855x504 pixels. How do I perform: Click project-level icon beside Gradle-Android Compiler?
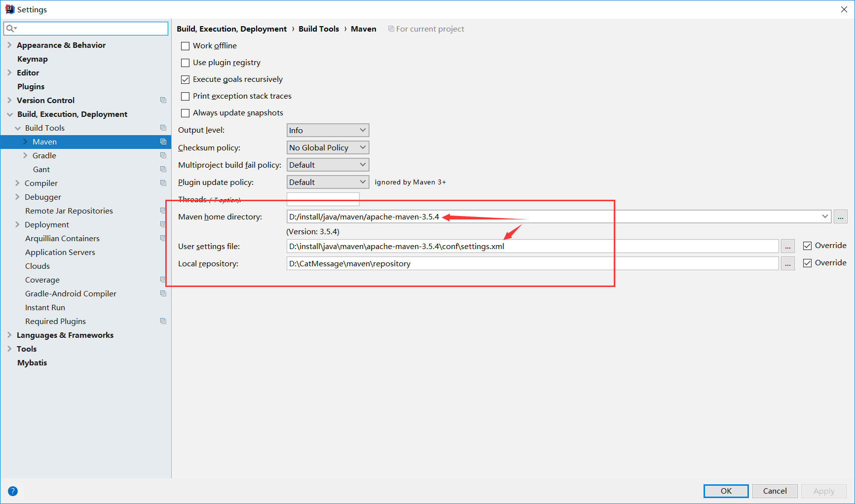coord(163,293)
